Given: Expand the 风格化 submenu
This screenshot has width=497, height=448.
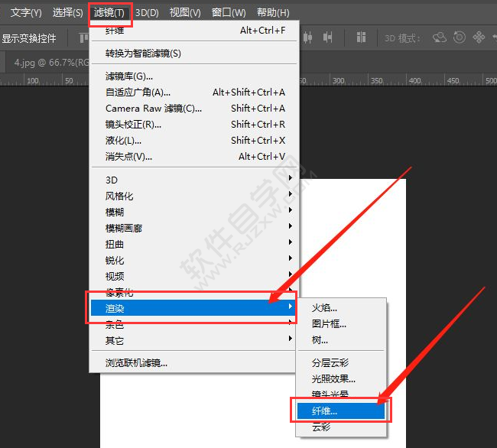Looking at the screenshot, I should (x=194, y=196).
